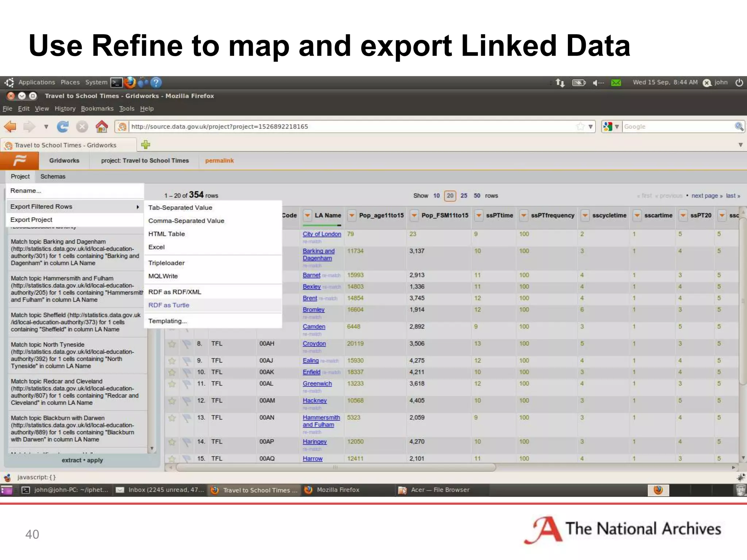Star row 8 Croydon

(x=172, y=344)
